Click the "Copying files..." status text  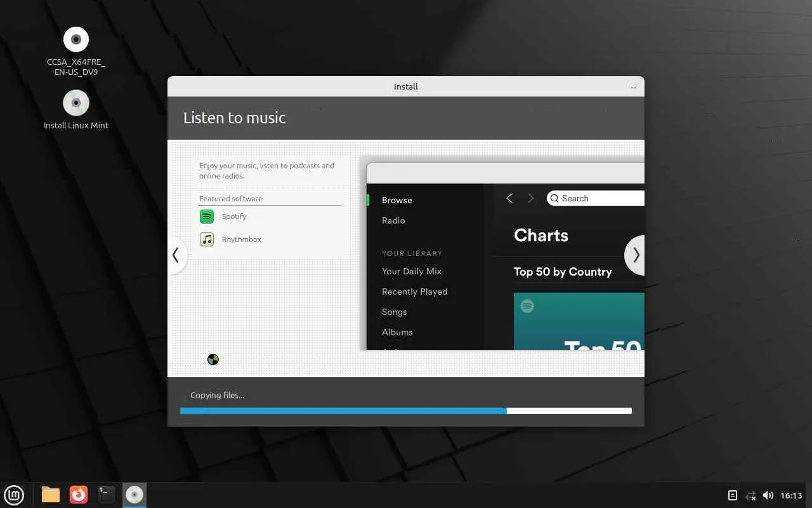[x=218, y=395]
